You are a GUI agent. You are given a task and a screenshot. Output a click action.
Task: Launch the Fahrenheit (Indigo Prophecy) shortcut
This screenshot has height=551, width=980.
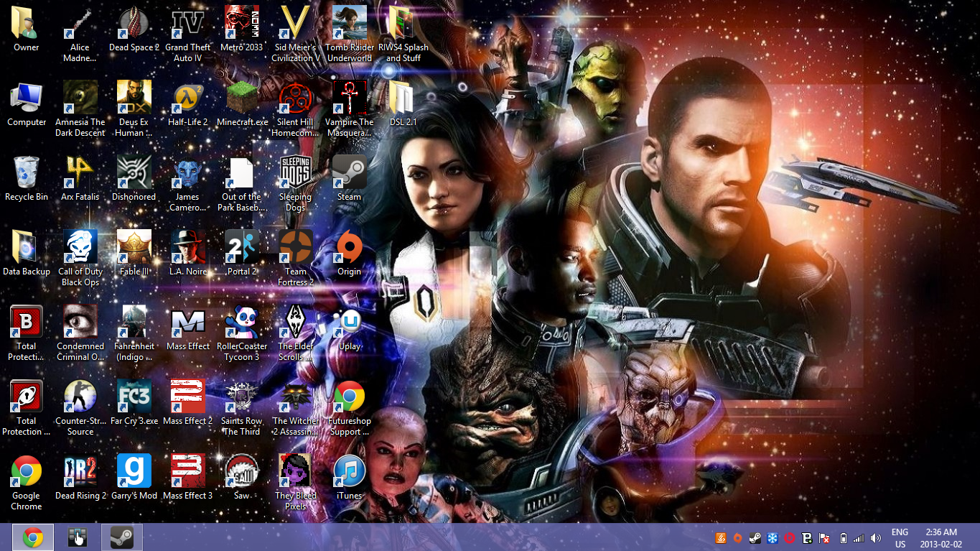tap(134, 334)
